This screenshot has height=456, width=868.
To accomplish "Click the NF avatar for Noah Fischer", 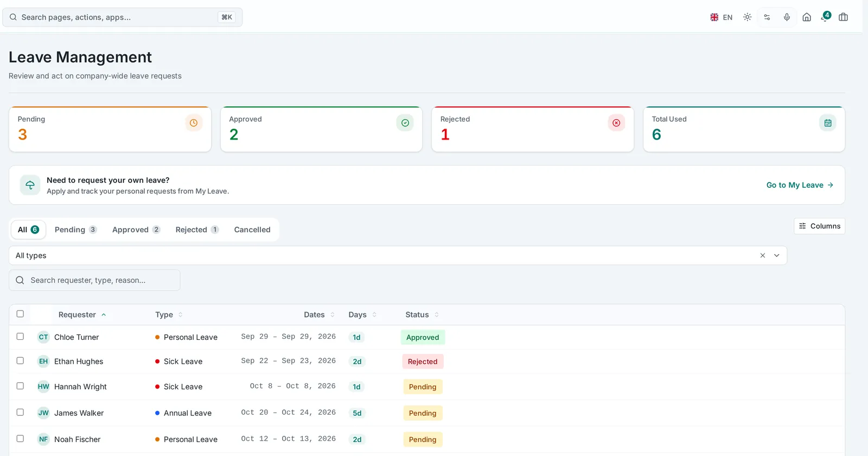I will pyautogui.click(x=43, y=439).
